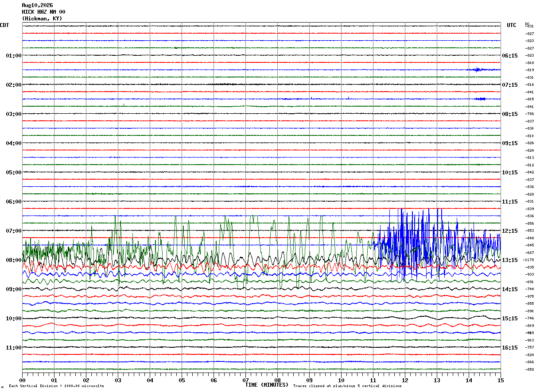Click the UTC column header
Image resolution: width=536 pixels, height=392 pixels.
pos(512,25)
